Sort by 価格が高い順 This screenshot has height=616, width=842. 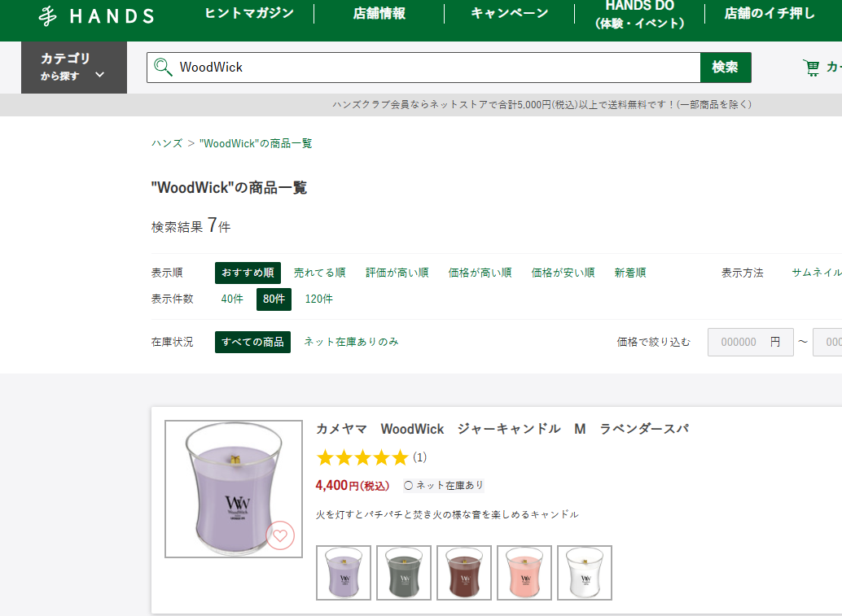pyautogui.click(x=480, y=273)
